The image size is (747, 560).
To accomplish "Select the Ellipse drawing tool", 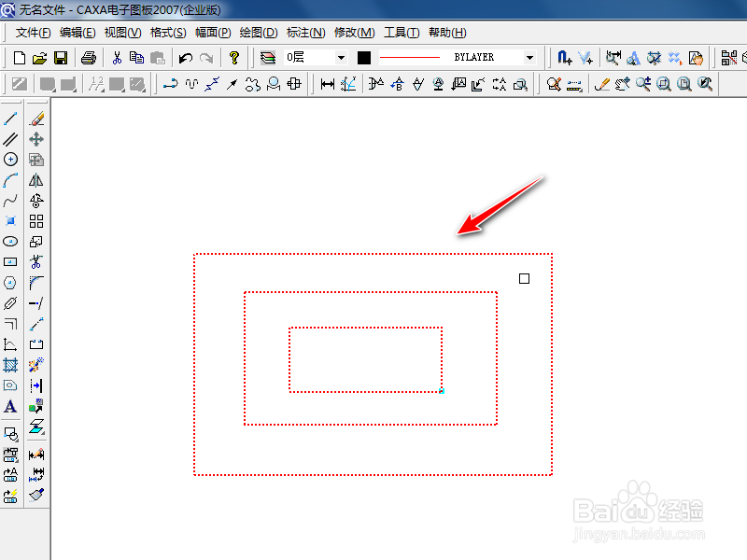I will tap(10, 242).
